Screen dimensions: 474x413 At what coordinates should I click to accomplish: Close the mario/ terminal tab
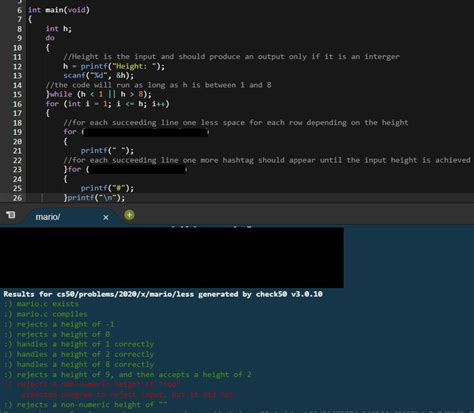(106, 217)
